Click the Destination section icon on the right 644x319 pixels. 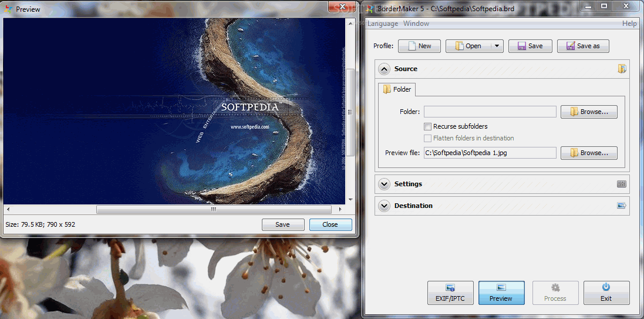click(x=622, y=206)
